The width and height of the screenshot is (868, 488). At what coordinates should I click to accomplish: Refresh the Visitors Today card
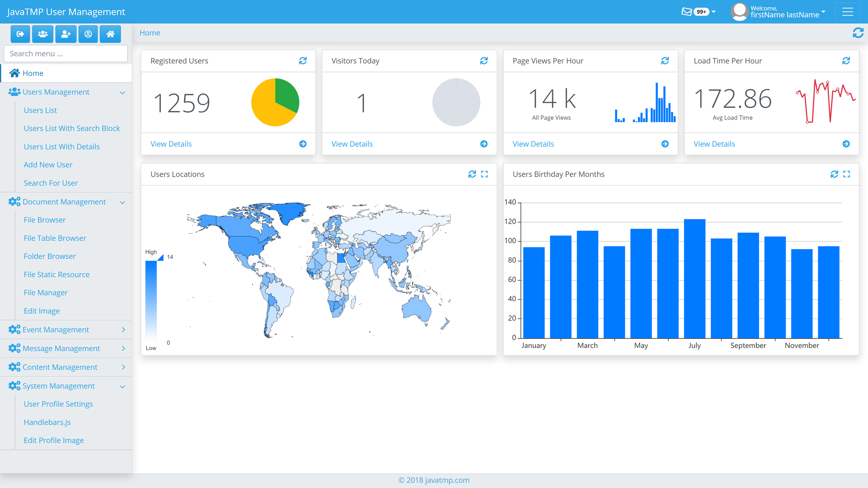pyautogui.click(x=484, y=61)
